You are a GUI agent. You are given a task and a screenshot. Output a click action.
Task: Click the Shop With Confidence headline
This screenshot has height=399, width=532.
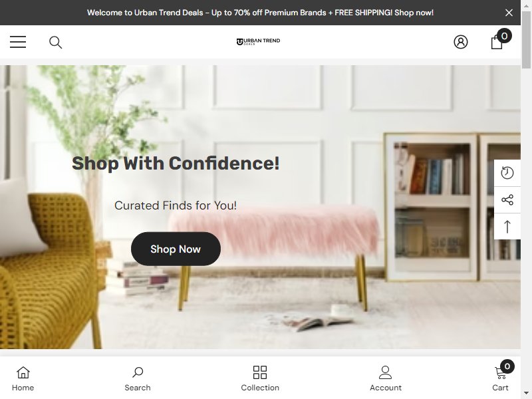tap(176, 163)
